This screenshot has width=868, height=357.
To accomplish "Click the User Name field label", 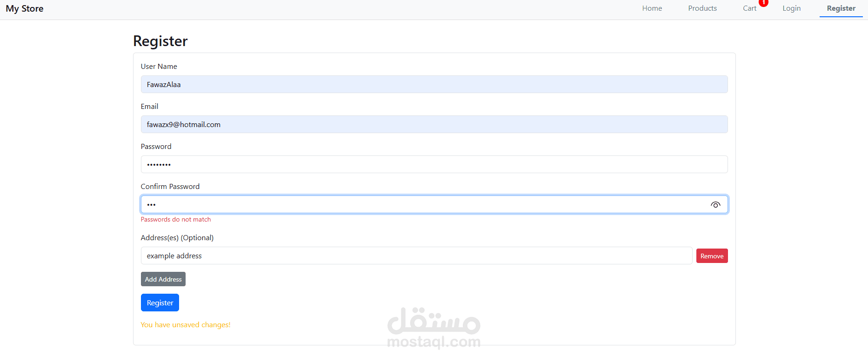I will point(159,67).
